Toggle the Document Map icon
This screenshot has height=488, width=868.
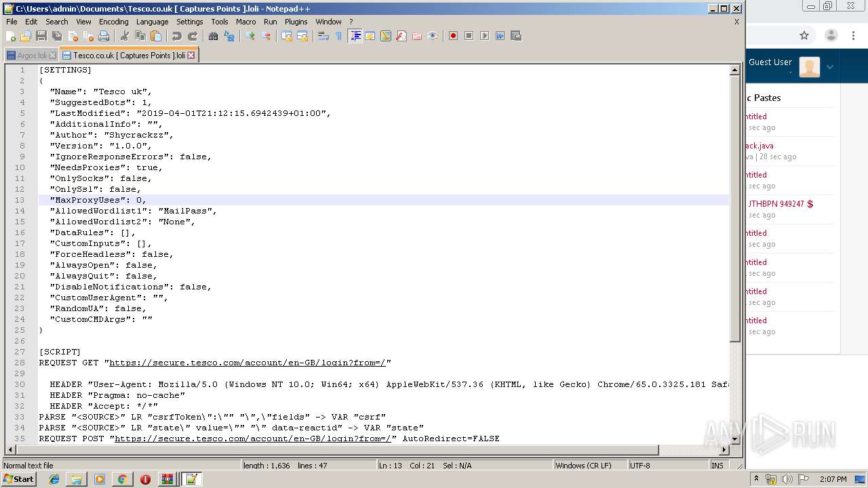(386, 36)
